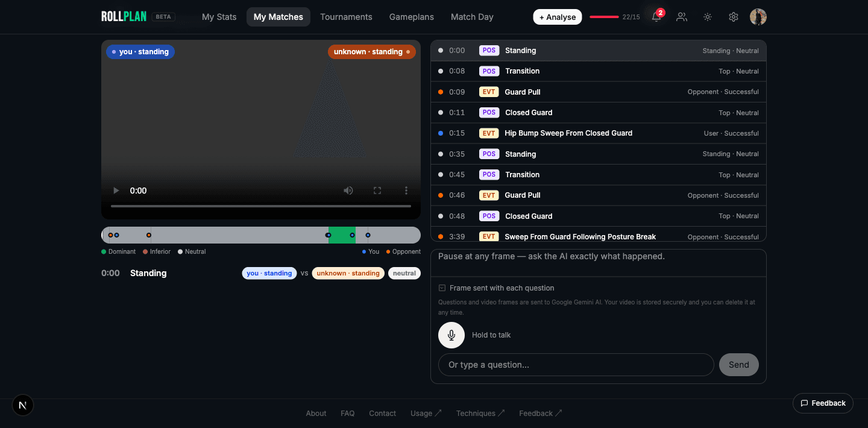Focus the Or type a question field
This screenshot has width=868, height=428.
point(576,365)
